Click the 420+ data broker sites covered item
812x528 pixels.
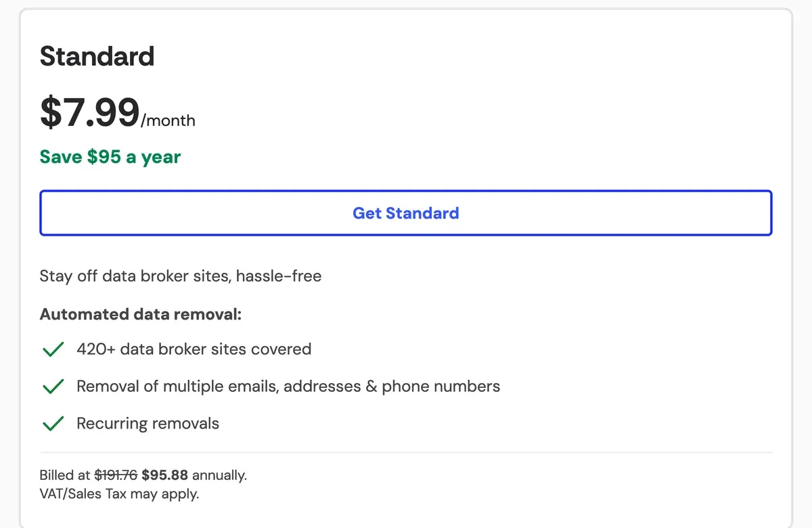pos(194,349)
